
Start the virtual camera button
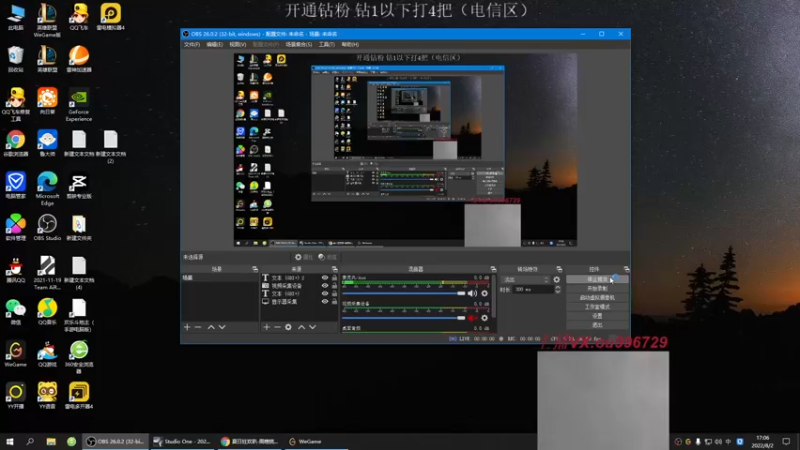(597, 297)
